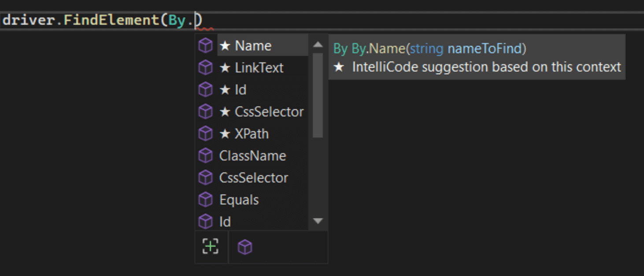Click the scrollbar up arrow on suggestion list
The height and width of the screenshot is (276, 644).
[318, 44]
